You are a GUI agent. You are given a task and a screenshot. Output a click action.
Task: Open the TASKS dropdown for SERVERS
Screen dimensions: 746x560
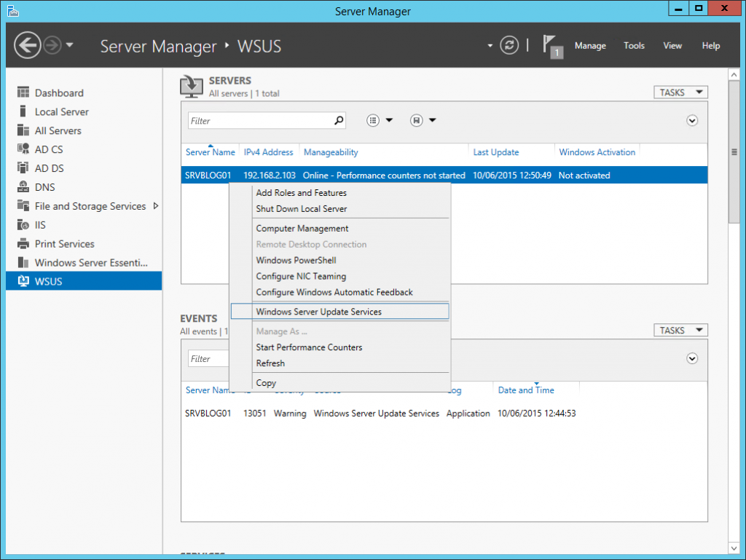click(680, 92)
